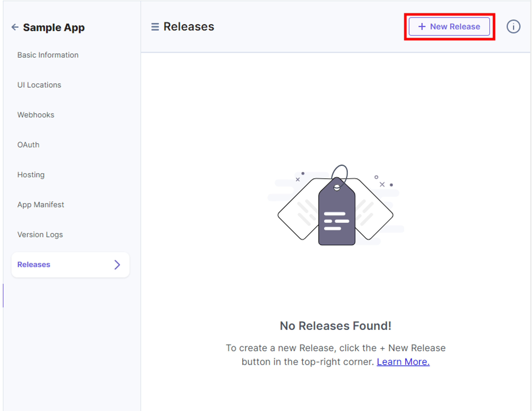Click the back arrow beside Sample App
Image resolution: width=532 pixels, height=411 pixels.
tap(15, 27)
